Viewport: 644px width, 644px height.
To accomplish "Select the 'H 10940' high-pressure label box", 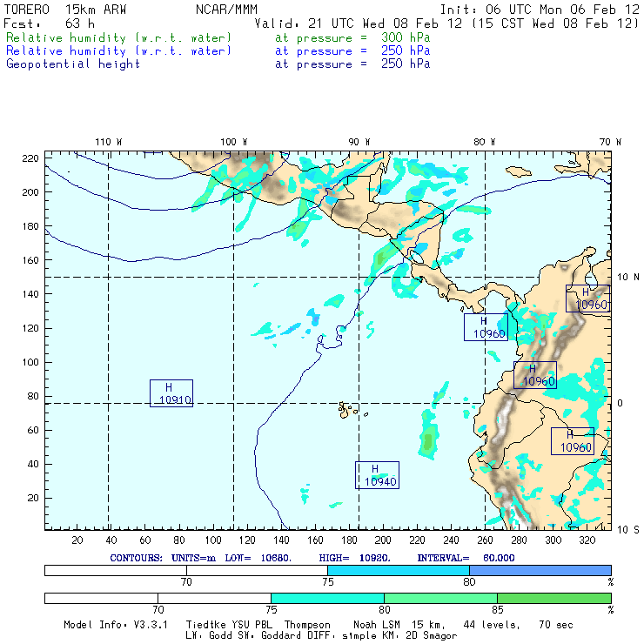I will [377, 475].
